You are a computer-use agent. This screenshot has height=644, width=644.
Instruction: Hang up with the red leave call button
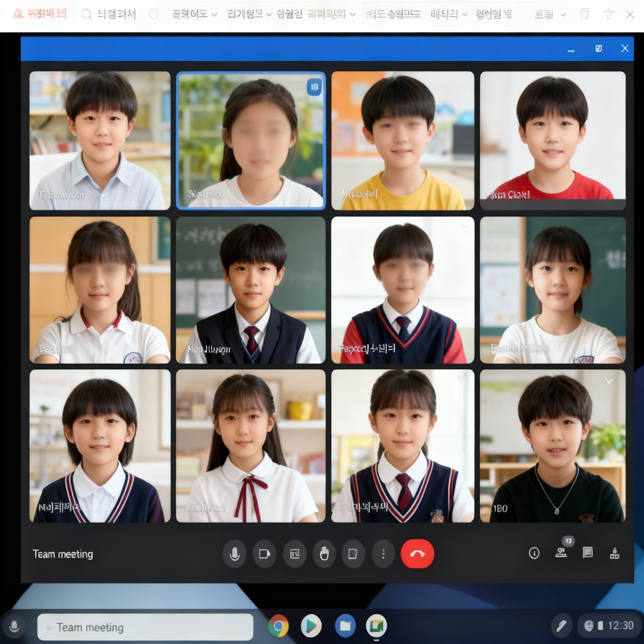(417, 554)
